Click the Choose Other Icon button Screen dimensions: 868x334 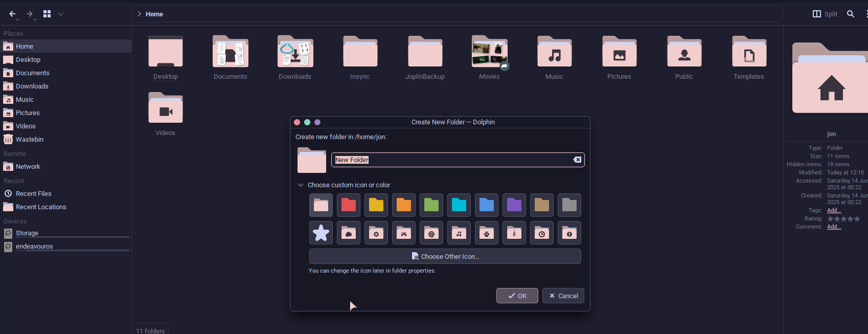coord(445,256)
